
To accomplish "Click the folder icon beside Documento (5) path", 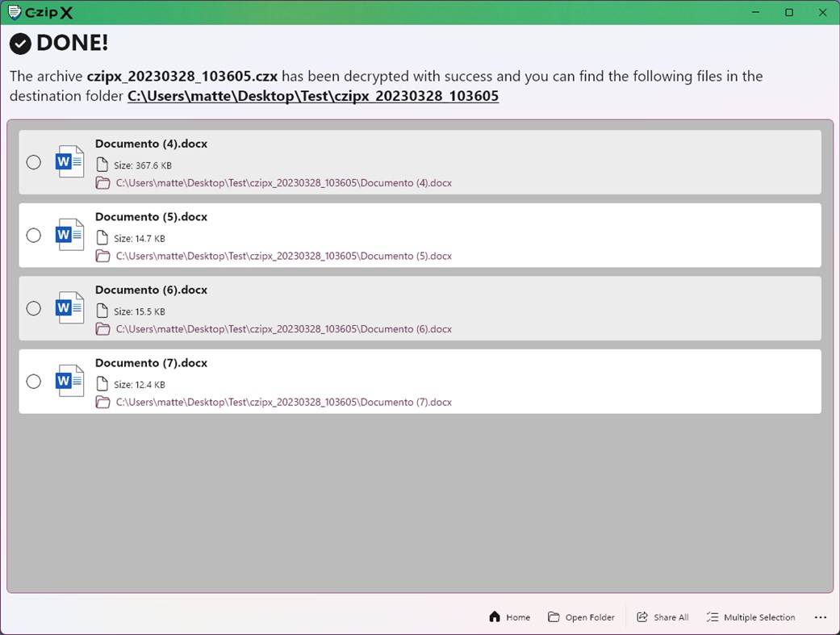I will (102, 256).
